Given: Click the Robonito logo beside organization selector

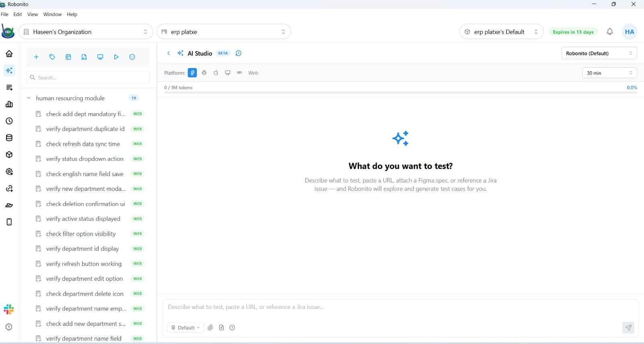Looking at the screenshot, I should pyautogui.click(x=8, y=32).
